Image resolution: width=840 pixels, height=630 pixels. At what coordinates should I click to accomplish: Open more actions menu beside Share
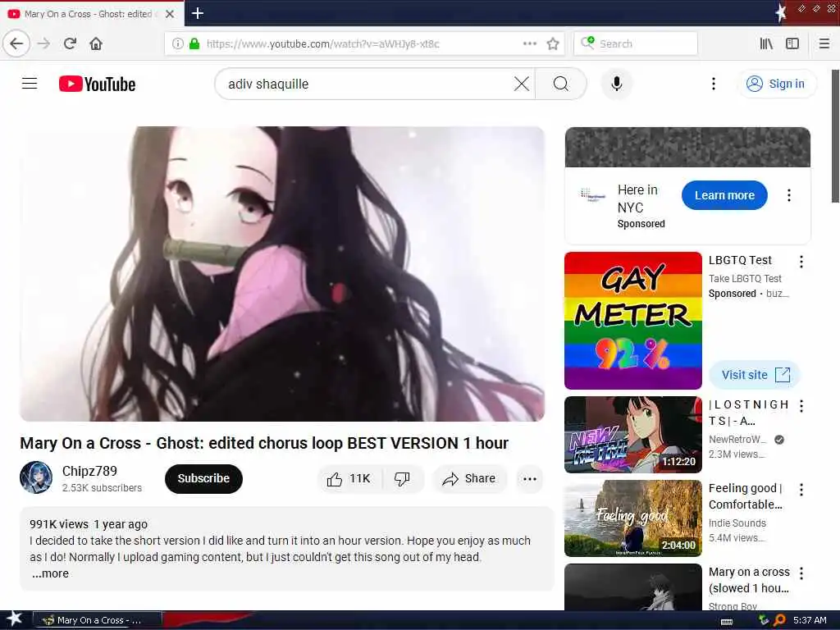coord(530,478)
